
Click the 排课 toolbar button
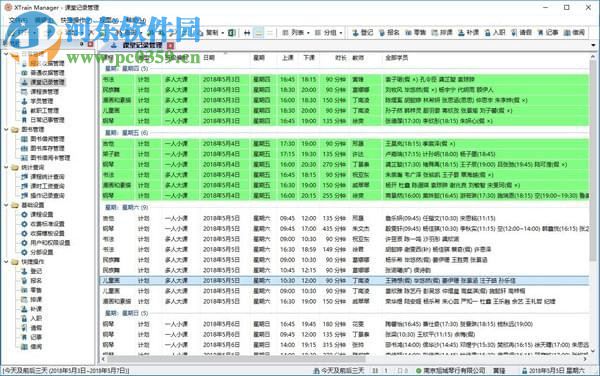click(442, 33)
